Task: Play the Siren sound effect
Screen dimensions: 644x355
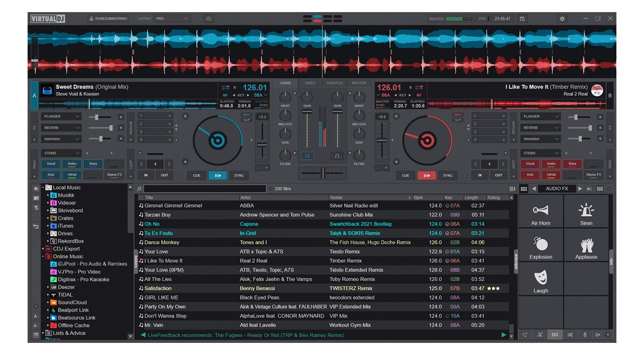Action: pyautogui.click(x=586, y=212)
